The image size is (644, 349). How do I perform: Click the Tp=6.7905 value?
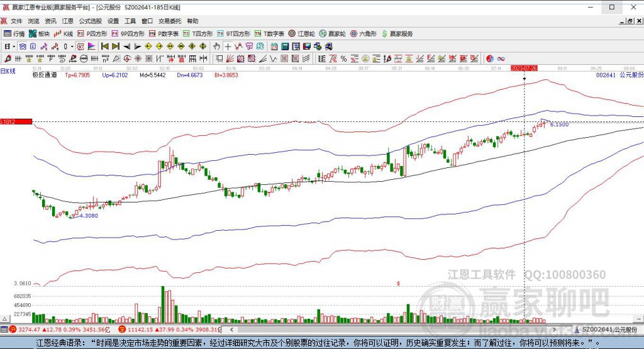pyautogui.click(x=77, y=75)
